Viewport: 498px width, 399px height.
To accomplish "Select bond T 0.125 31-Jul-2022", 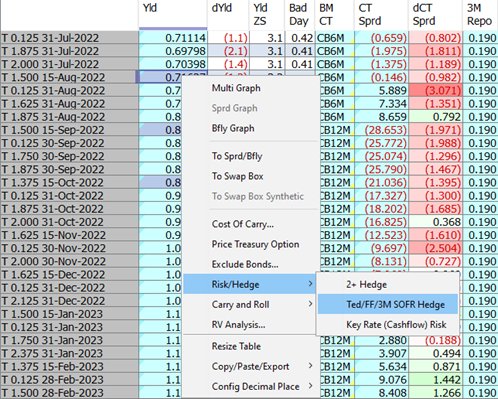I will pyautogui.click(x=69, y=38).
